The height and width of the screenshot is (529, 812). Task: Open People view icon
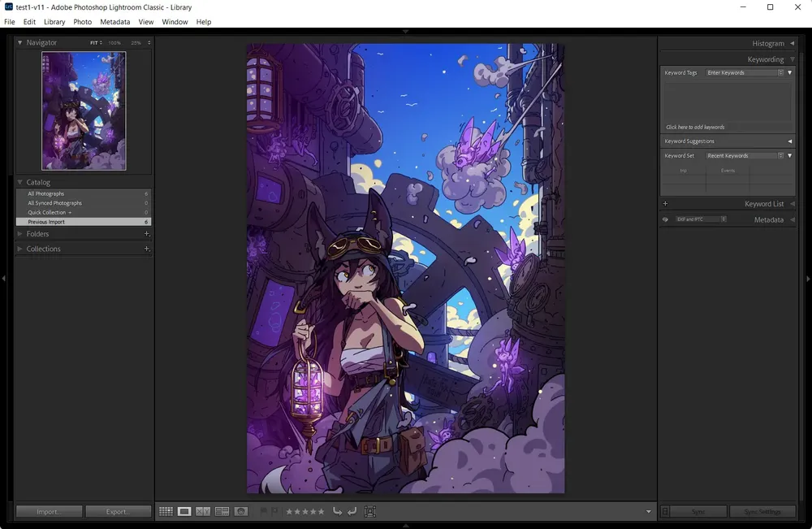tap(241, 511)
